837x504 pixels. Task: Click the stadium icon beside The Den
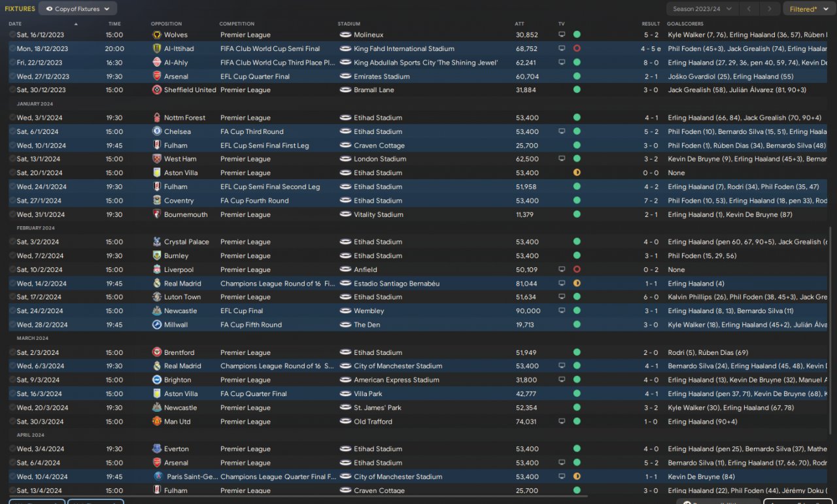point(345,325)
